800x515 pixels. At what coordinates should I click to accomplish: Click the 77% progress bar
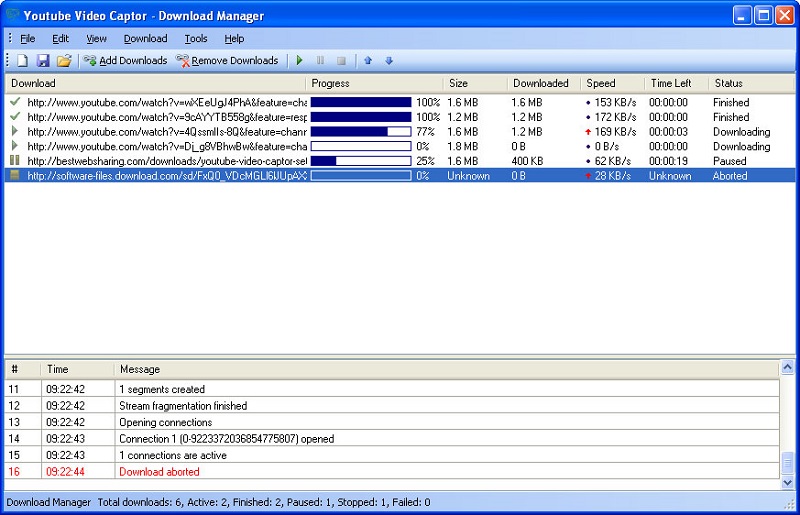coord(361,132)
